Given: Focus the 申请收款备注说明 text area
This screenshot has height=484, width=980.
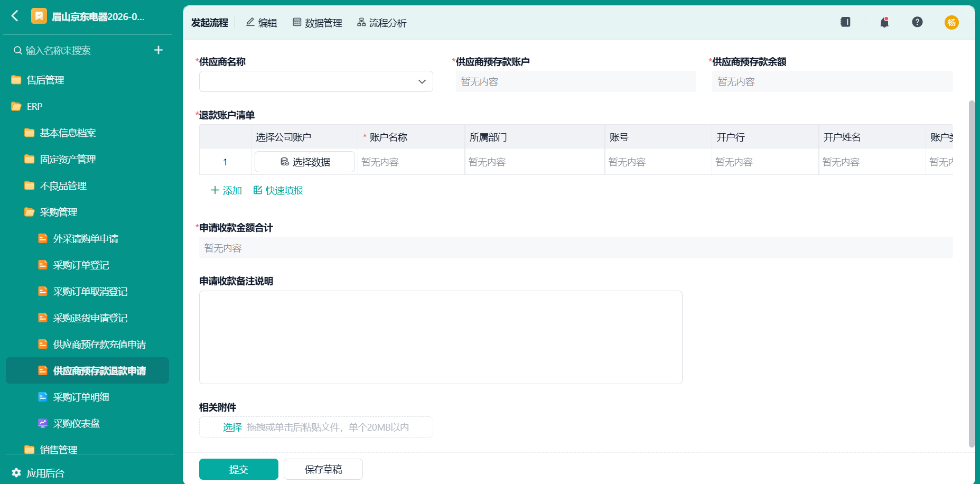Looking at the screenshot, I should pyautogui.click(x=441, y=337).
